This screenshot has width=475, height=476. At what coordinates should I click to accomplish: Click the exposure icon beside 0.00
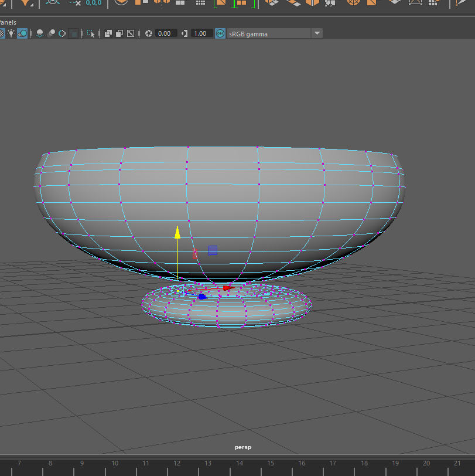pyautogui.click(x=149, y=33)
